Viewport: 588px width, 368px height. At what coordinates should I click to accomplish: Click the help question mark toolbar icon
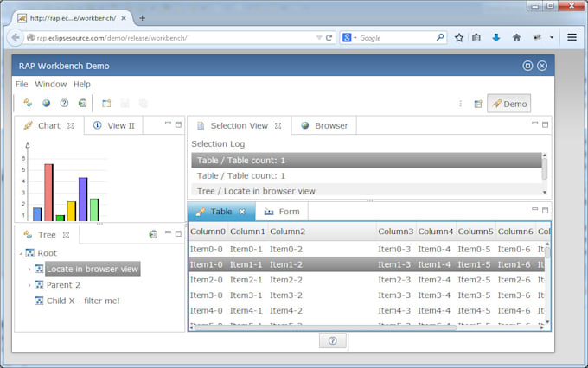pyautogui.click(x=64, y=103)
